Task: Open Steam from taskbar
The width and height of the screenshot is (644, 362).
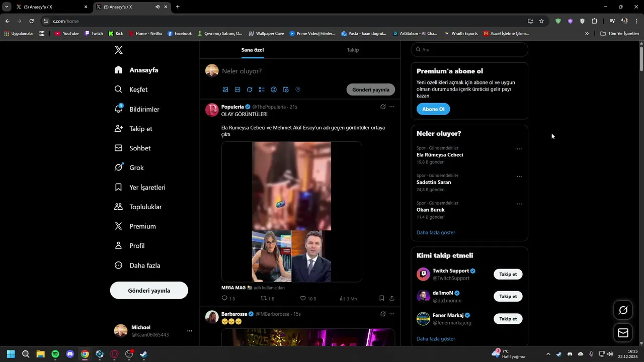Action: coord(144,354)
